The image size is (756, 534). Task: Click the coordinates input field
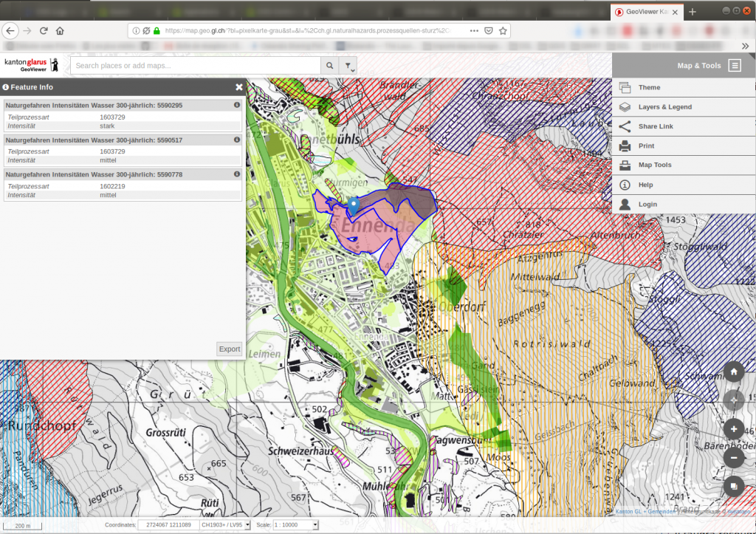(168, 525)
